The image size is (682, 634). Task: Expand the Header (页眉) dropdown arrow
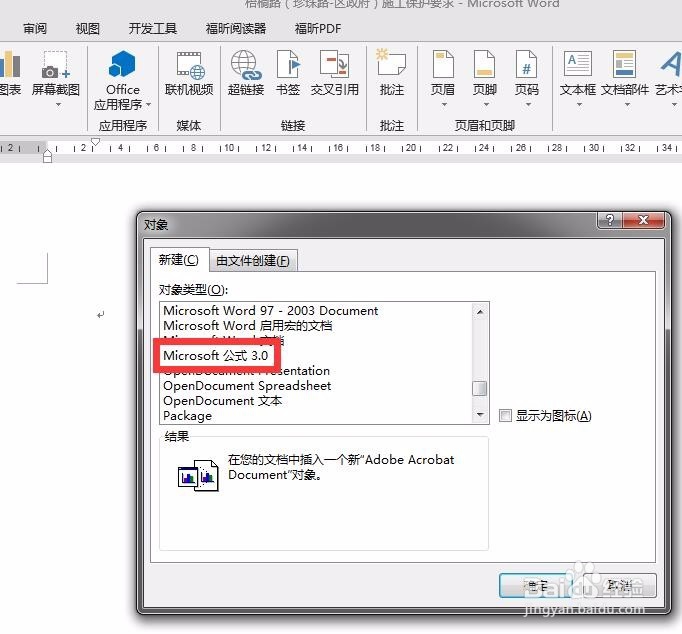pos(444,105)
